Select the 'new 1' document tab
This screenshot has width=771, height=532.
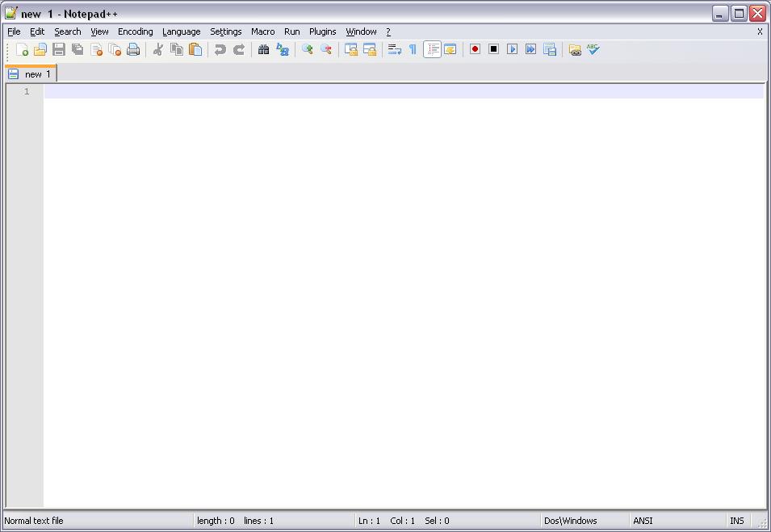pos(31,73)
